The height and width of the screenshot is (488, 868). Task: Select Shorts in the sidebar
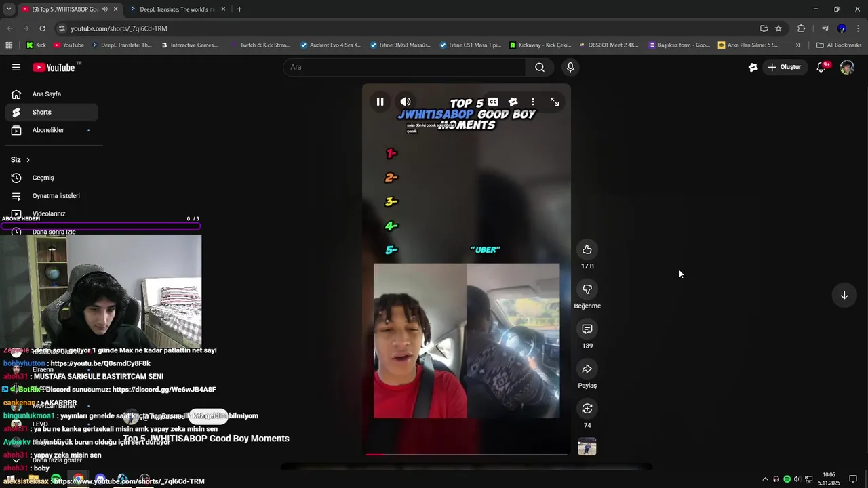52,112
